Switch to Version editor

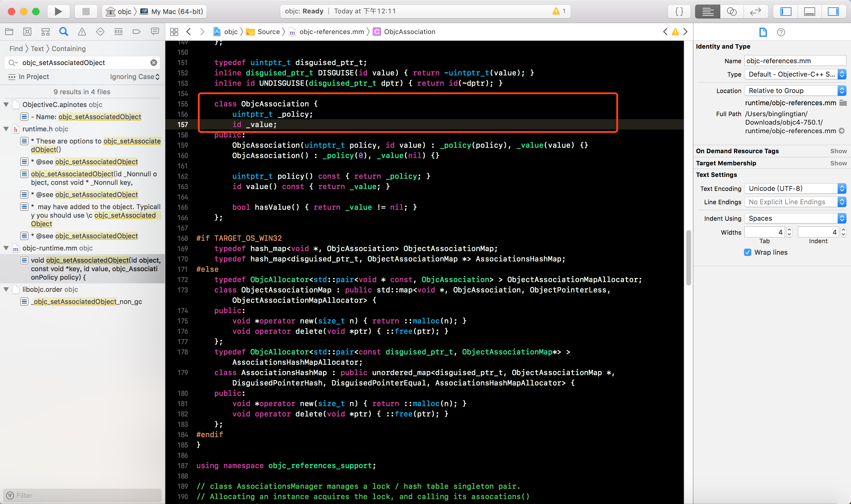755,12
